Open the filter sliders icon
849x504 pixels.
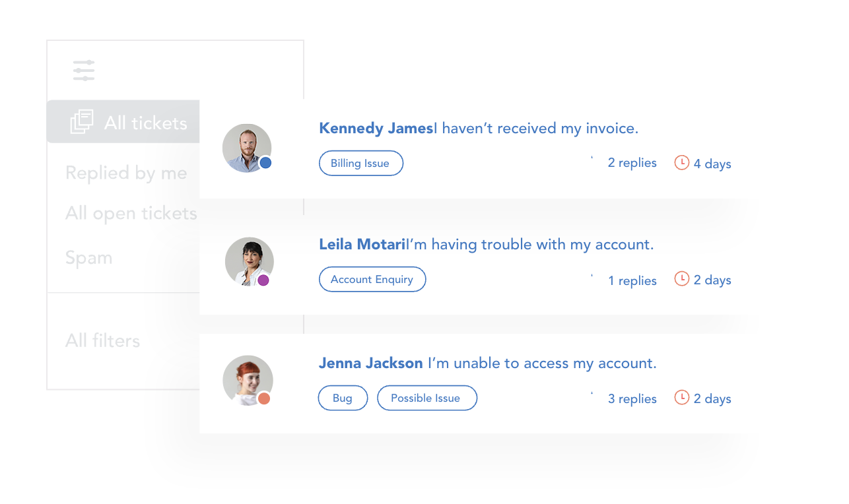tap(84, 71)
